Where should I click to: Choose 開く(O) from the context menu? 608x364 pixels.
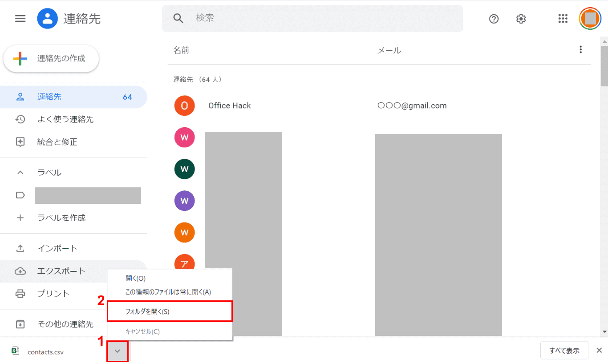click(170, 279)
